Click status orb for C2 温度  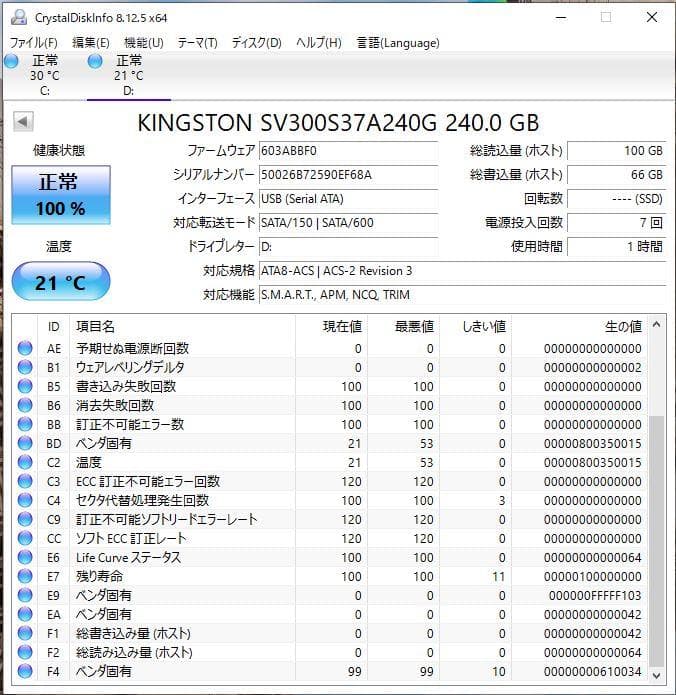coord(25,462)
